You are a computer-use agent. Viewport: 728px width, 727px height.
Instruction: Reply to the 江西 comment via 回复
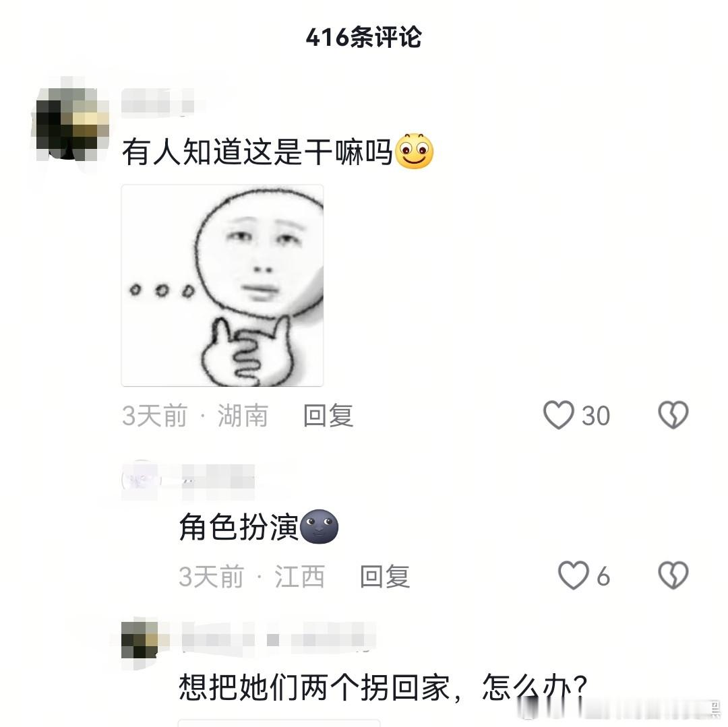pos(385,576)
